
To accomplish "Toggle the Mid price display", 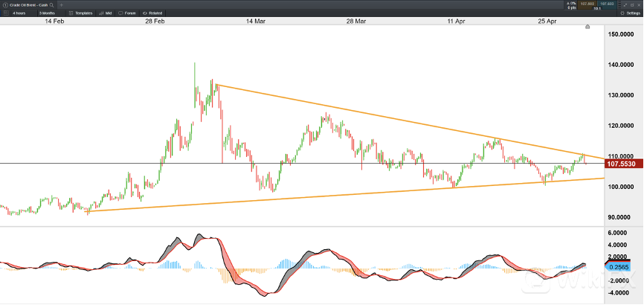I will click(x=105, y=13).
